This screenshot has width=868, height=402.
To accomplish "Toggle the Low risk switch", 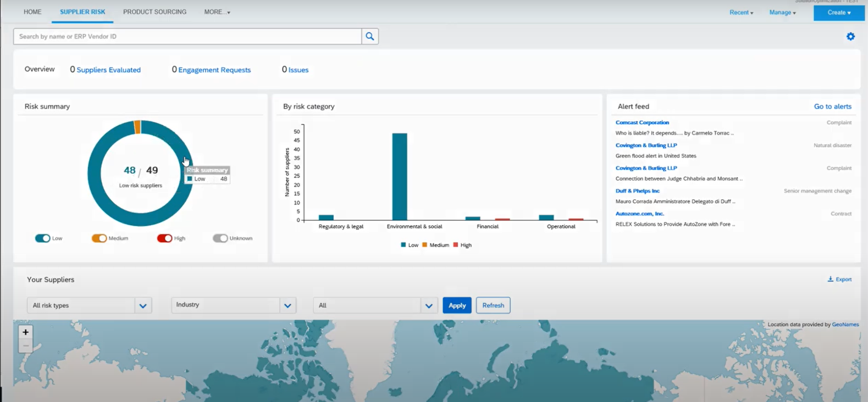I will click(42, 238).
